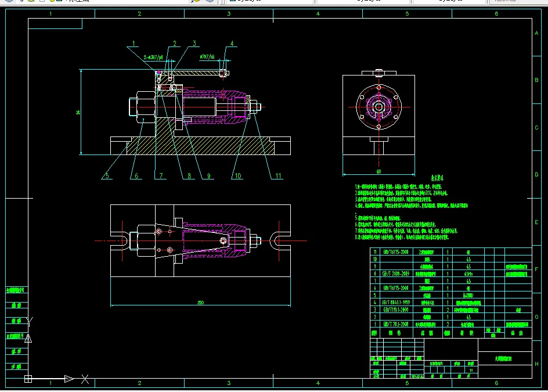548x392 pixels.
Task: Click the hatched base plate in the section view
Action: click(201, 145)
